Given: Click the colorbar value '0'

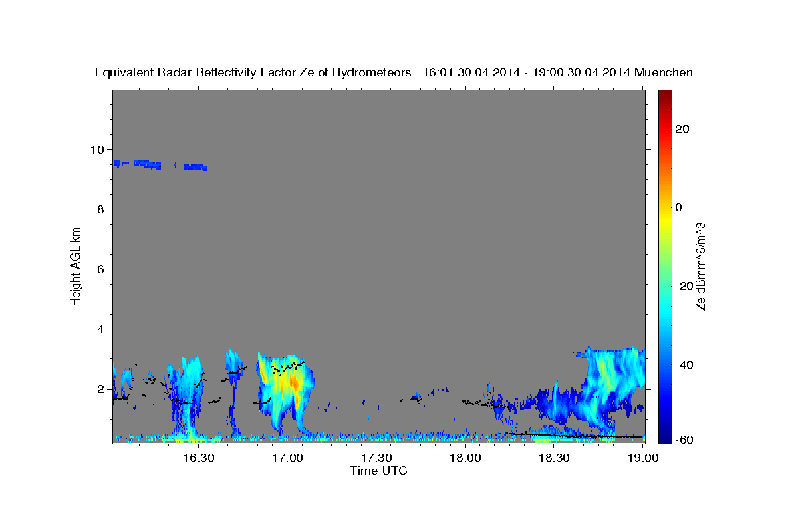Looking at the screenshot, I should click(679, 207).
